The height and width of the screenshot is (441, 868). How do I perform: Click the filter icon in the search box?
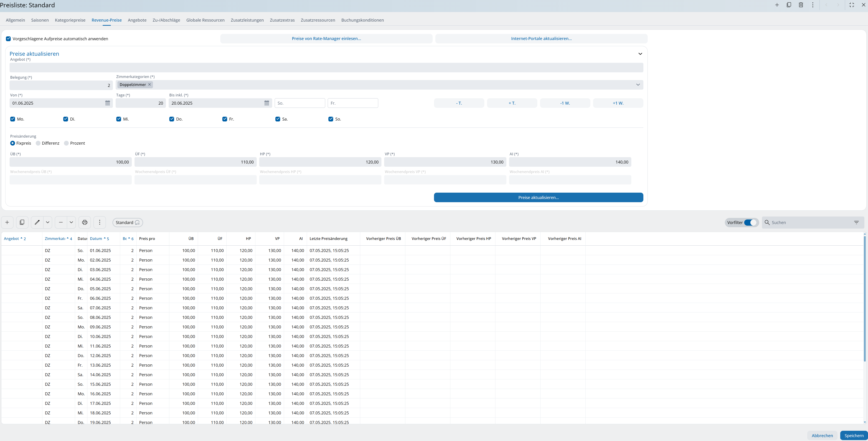[x=856, y=222]
